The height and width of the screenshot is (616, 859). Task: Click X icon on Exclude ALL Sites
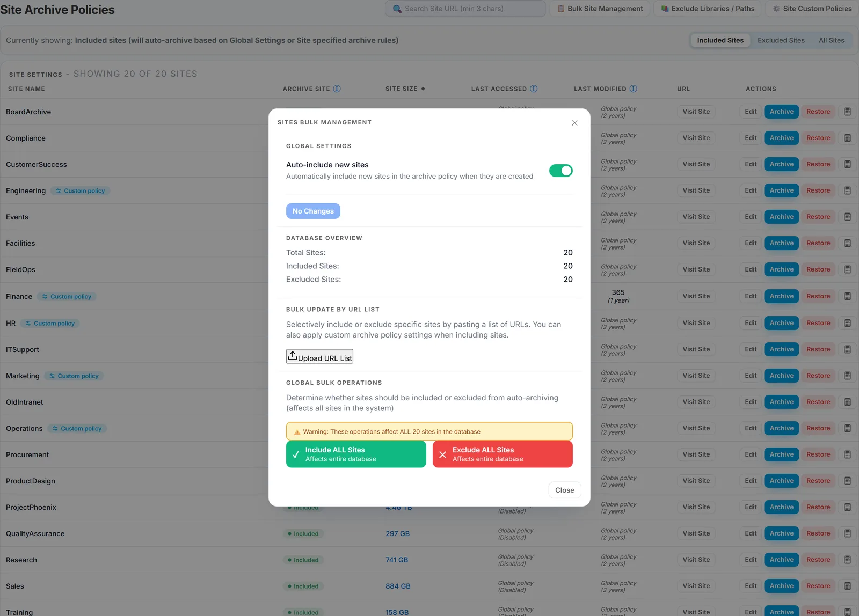pyautogui.click(x=442, y=454)
